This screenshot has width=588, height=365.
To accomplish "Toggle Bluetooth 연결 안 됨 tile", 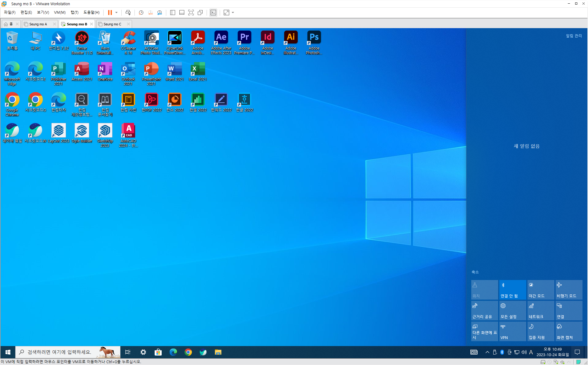I will (x=513, y=290).
